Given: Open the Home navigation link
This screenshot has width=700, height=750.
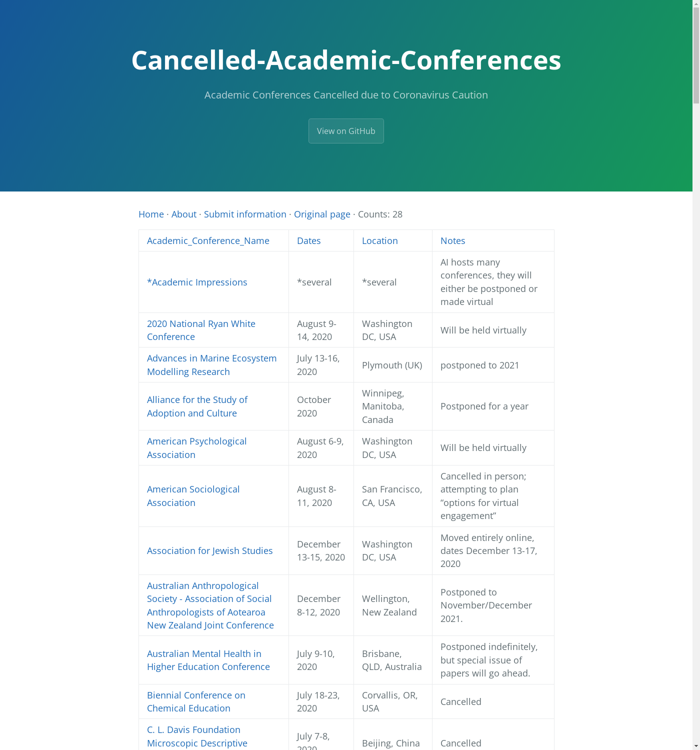Looking at the screenshot, I should (x=151, y=214).
